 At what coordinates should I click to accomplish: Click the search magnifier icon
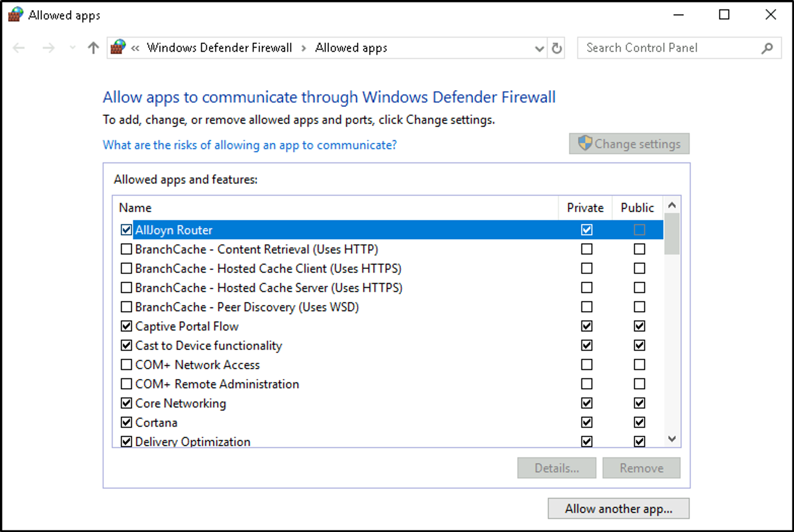[767, 48]
